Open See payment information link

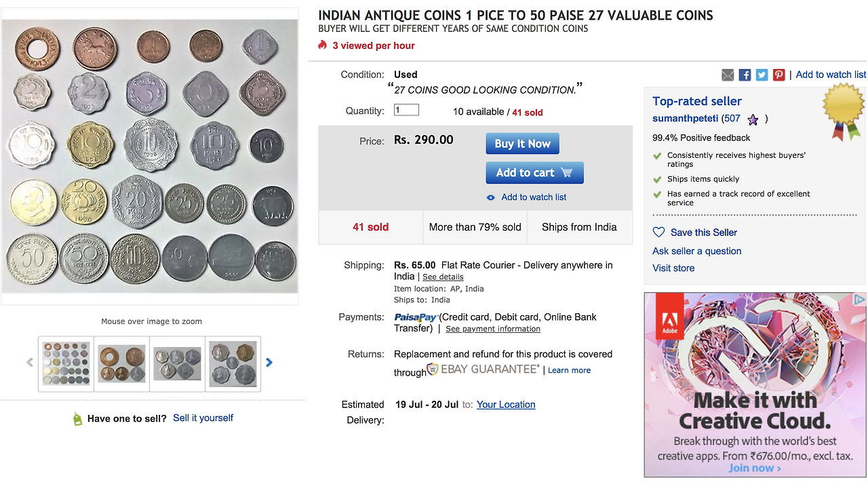pos(493,329)
